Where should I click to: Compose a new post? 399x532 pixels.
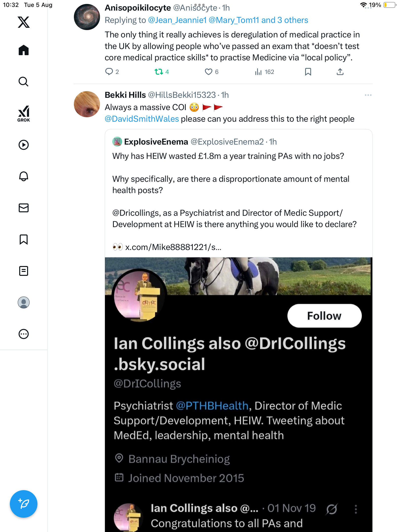(x=24, y=504)
